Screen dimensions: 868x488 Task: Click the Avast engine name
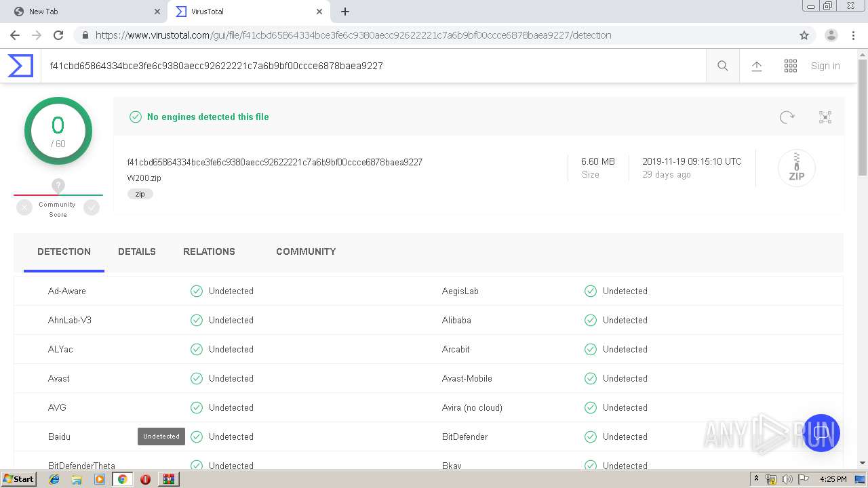[x=59, y=378]
